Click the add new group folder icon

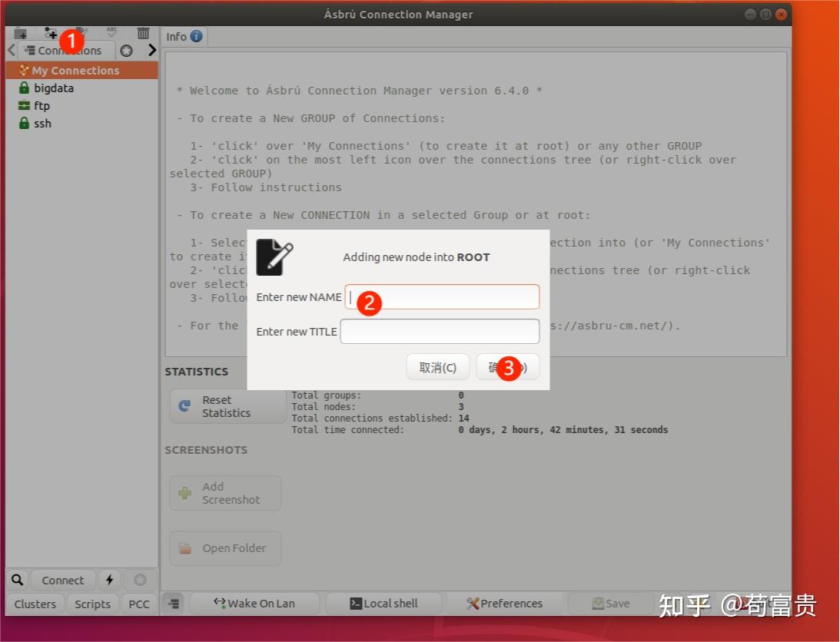click(x=20, y=34)
